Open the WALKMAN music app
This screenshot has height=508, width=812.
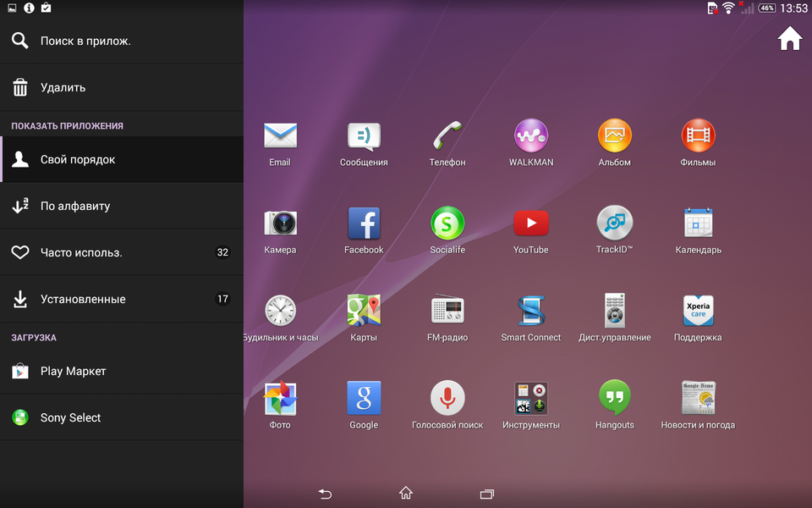[531, 135]
